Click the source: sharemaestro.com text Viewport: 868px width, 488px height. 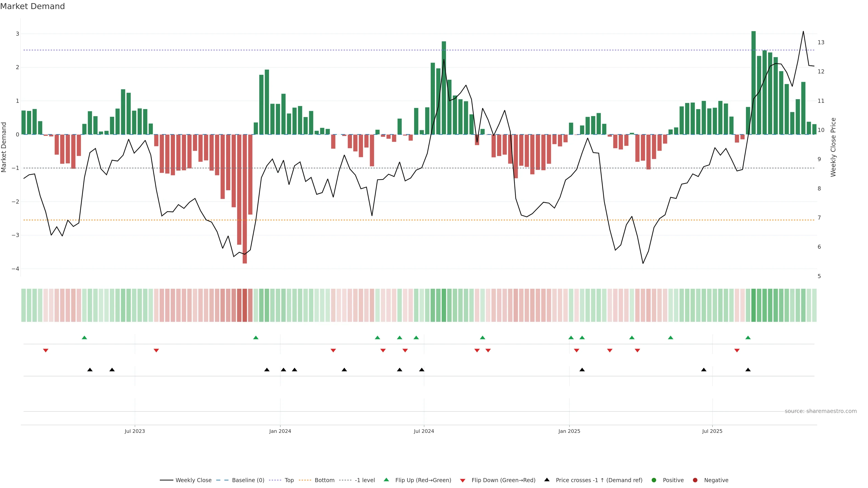click(x=821, y=411)
